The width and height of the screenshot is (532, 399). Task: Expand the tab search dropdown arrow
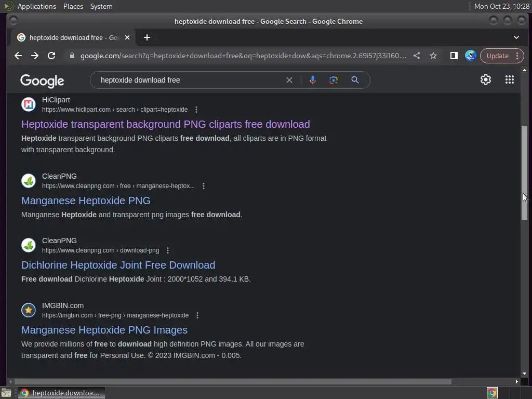pyautogui.click(x=516, y=37)
